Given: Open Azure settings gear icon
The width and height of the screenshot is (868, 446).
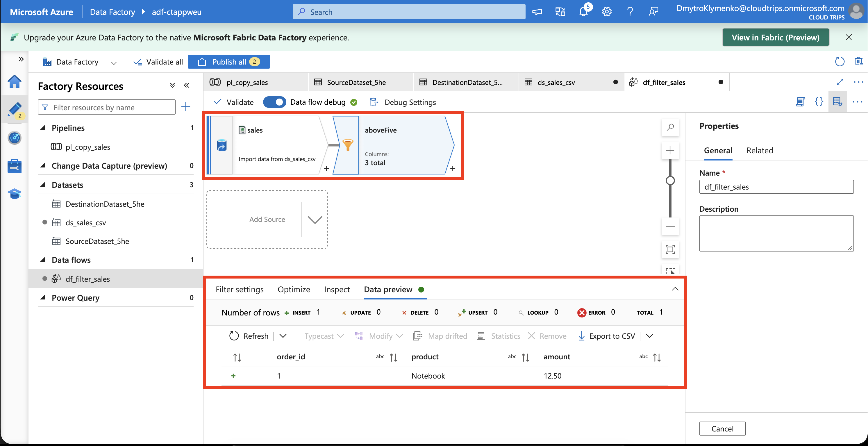Looking at the screenshot, I should coord(606,12).
